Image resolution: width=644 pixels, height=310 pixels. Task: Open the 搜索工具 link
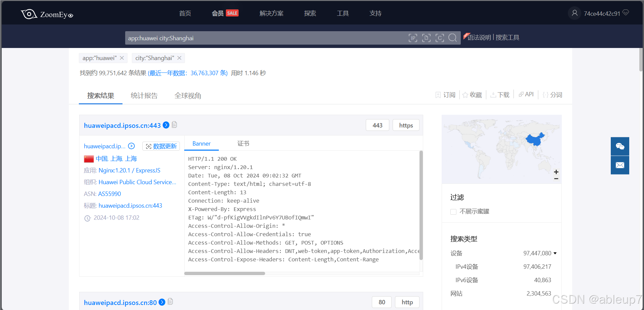point(507,38)
